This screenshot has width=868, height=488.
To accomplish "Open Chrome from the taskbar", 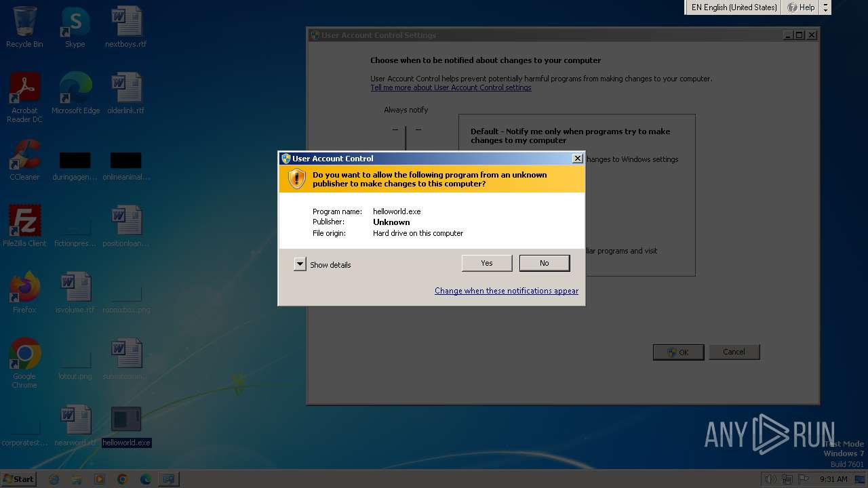I will coord(123,479).
